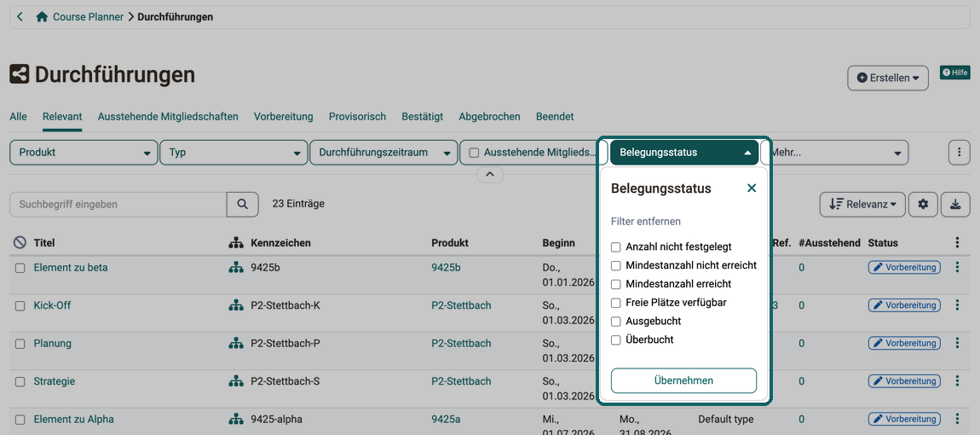Check Anzahl nicht festgelegt
This screenshot has width=980, height=435.
click(x=615, y=246)
